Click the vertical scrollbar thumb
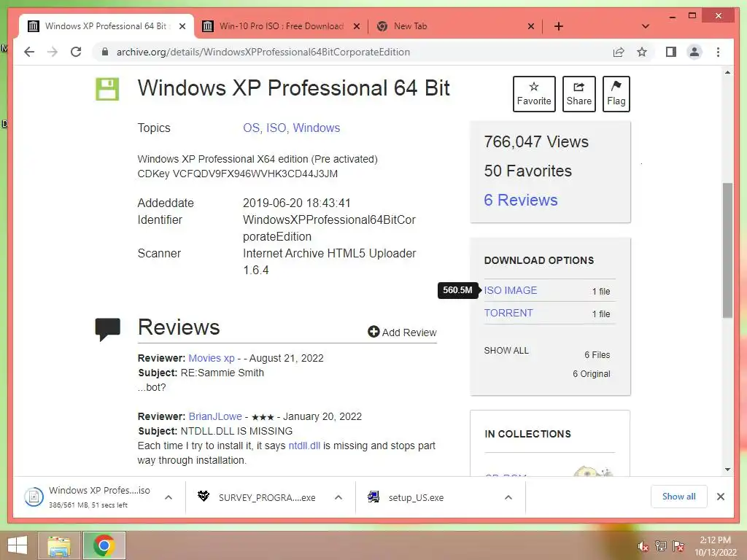This screenshot has width=747, height=560. [x=727, y=250]
